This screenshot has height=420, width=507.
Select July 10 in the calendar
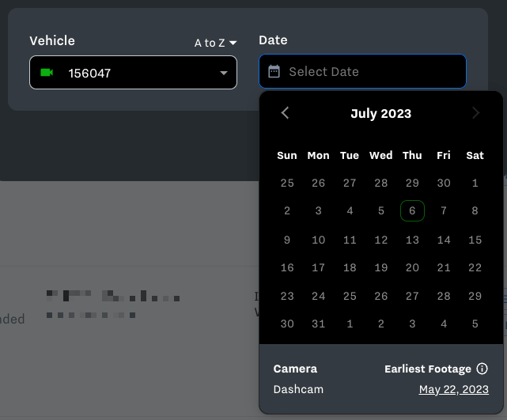(x=318, y=240)
